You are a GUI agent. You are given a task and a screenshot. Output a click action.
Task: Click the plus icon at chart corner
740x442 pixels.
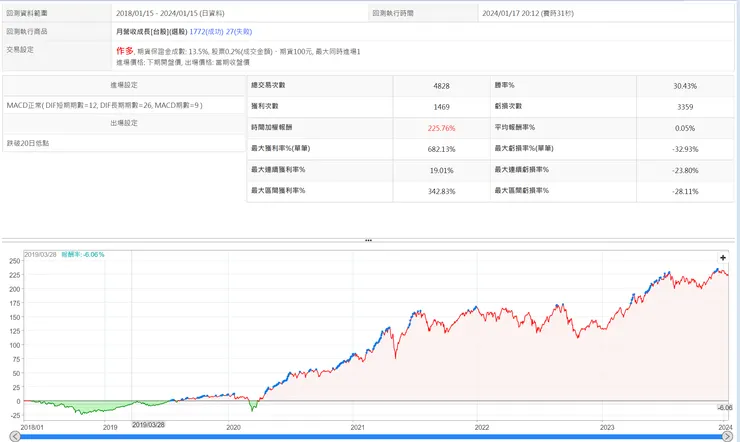[723, 258]
